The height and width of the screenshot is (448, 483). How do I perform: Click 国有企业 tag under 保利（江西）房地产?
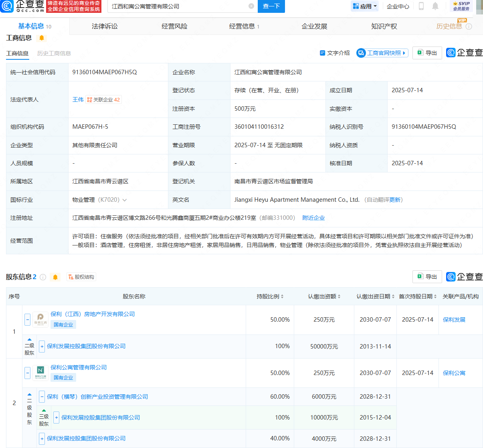(63, 325)
